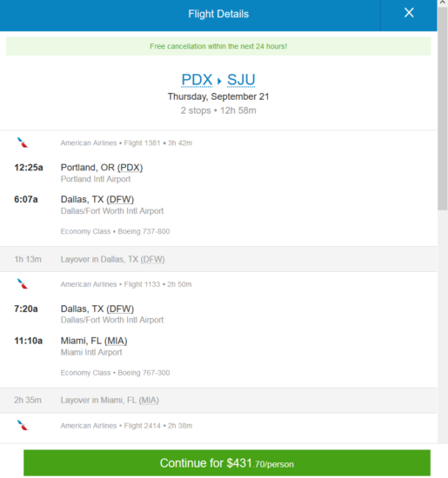Click the SJU airport code in the header
The height and width of the screenshot is (478, 448).
click(241, 80)
